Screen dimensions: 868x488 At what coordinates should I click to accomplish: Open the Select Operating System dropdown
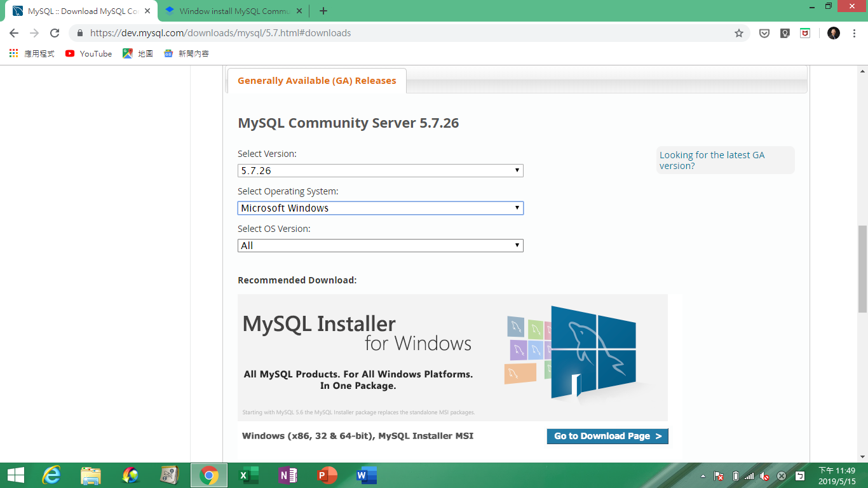pos(381,208)
